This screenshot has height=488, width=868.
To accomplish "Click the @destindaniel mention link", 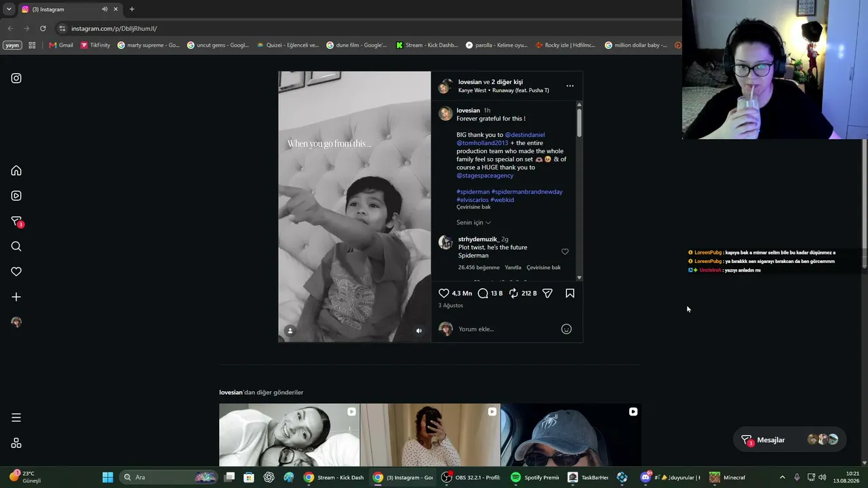I will (x=525, y=135).
